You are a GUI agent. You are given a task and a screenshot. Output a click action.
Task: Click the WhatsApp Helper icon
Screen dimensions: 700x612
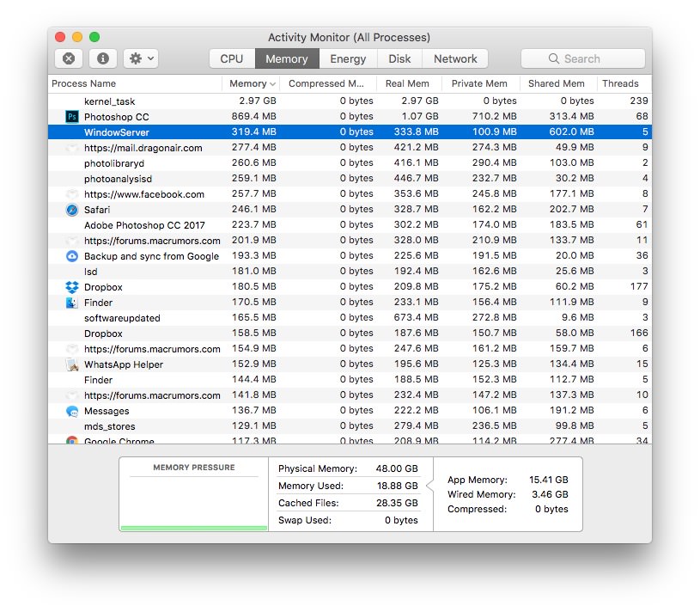[72, 364]
